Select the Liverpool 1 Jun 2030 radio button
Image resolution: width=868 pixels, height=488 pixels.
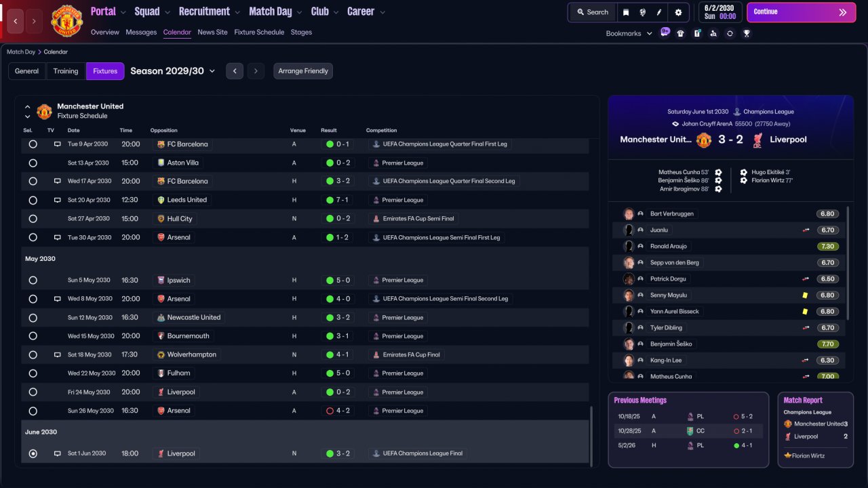pos(33,453)
